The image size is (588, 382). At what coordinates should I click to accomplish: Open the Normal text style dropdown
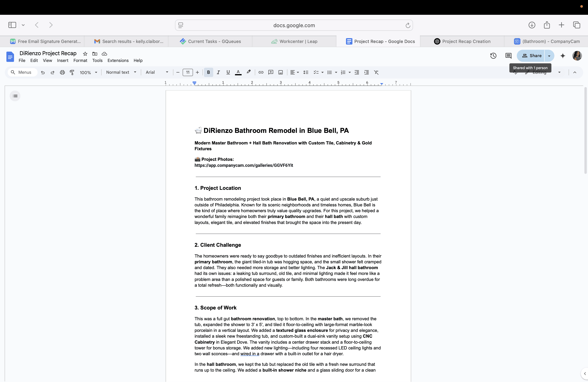point(121,72)
